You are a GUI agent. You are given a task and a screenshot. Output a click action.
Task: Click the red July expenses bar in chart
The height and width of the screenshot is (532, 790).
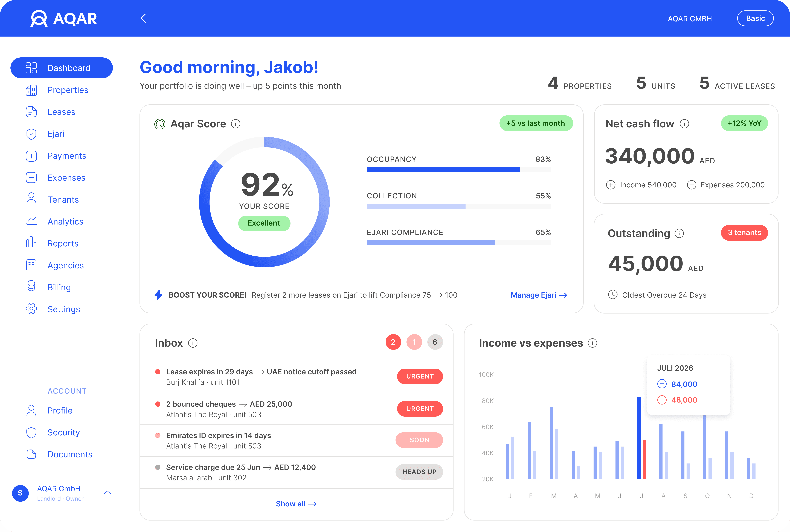coord(644,459)
